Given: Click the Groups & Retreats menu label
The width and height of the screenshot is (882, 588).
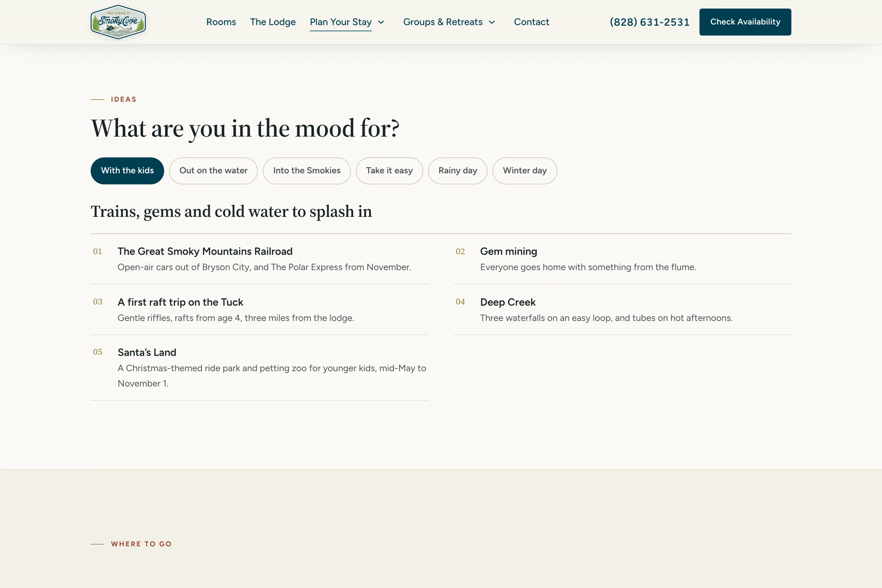Looking at the screenshot, I should point(442,22).
